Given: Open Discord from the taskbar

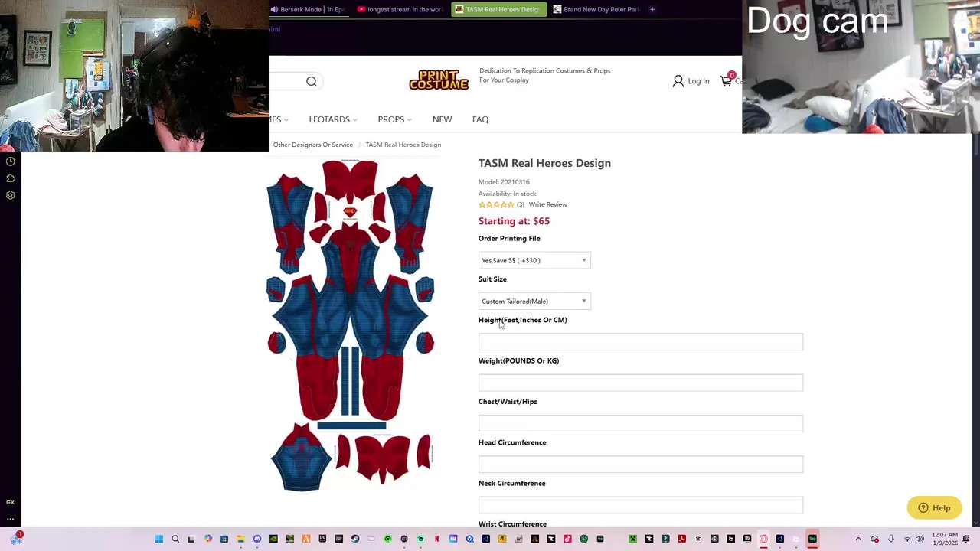Looking at the screenshot, I should tap(256, 539).
